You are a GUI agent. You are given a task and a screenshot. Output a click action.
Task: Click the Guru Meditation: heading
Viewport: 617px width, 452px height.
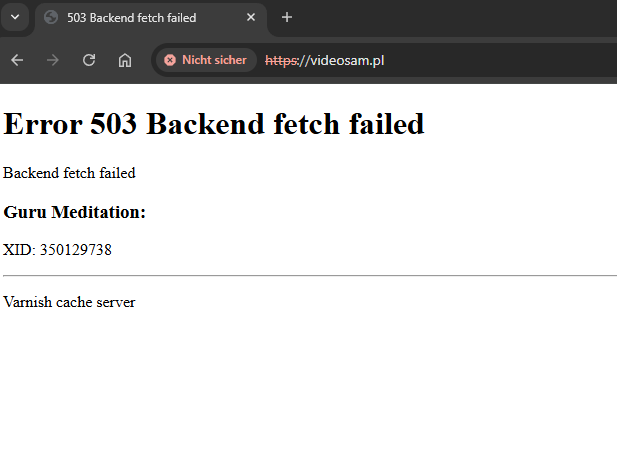click(74, 212)
